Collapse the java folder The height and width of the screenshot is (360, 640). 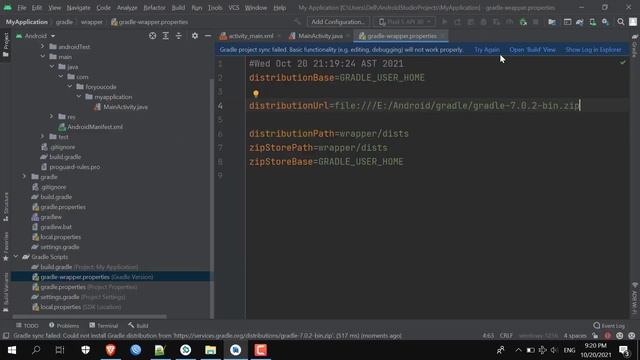(52, 67)
